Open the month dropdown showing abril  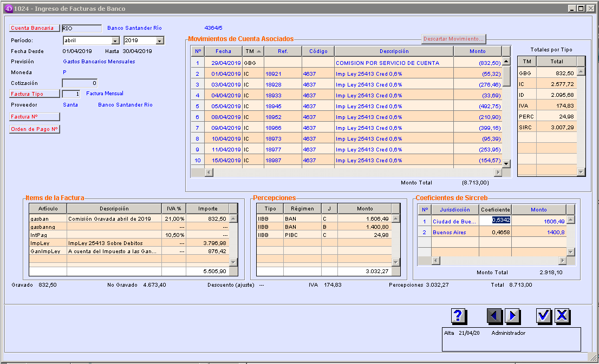(x=115, y=41)
